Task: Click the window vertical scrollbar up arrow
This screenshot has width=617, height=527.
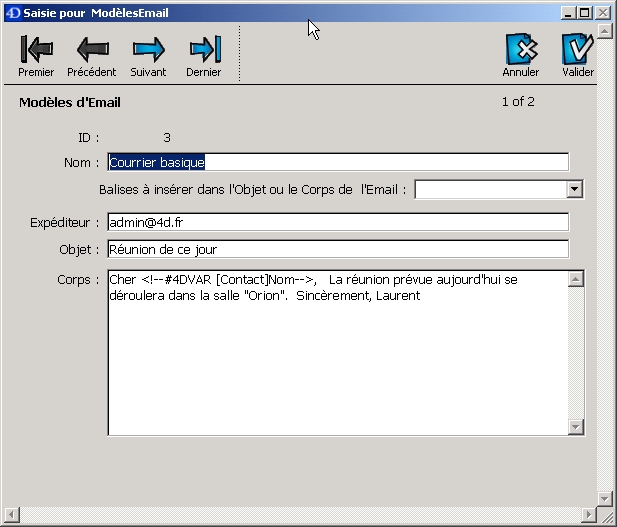Action: coord(604,32)
